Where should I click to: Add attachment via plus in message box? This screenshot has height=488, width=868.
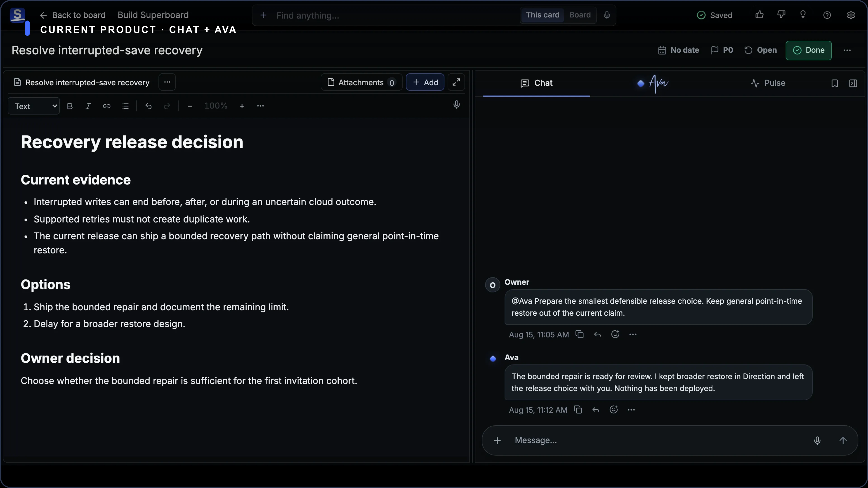[x=497, y=441]
